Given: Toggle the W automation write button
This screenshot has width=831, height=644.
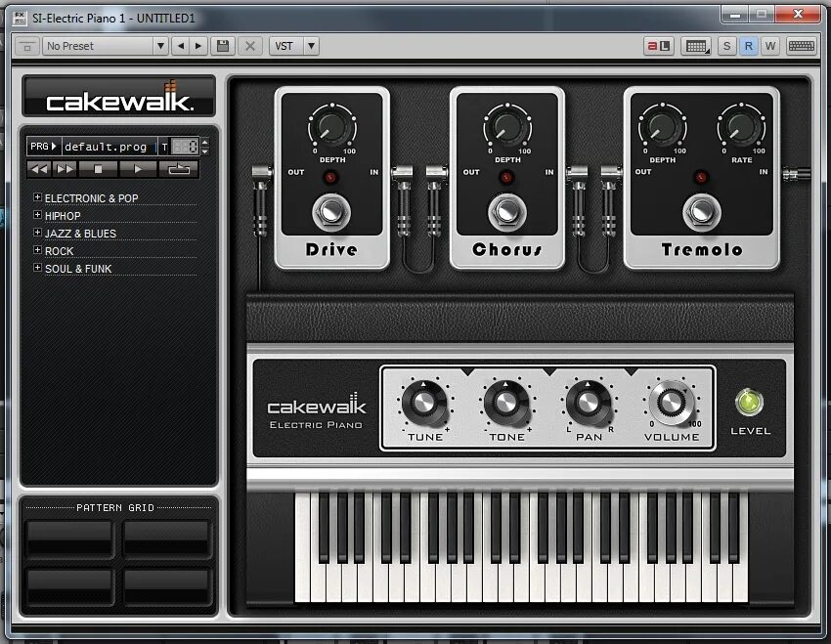Looking at the screenshot, I should [770, 46].
